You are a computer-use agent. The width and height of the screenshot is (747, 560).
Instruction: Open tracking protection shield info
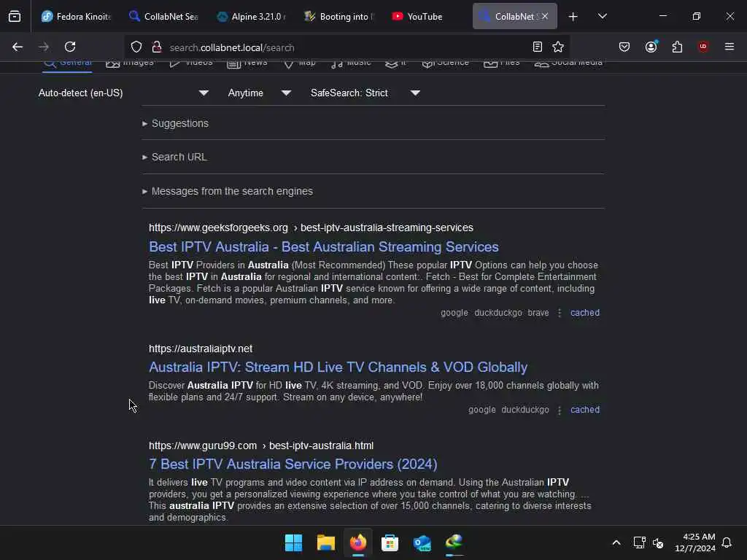click(x=136, y=47)
